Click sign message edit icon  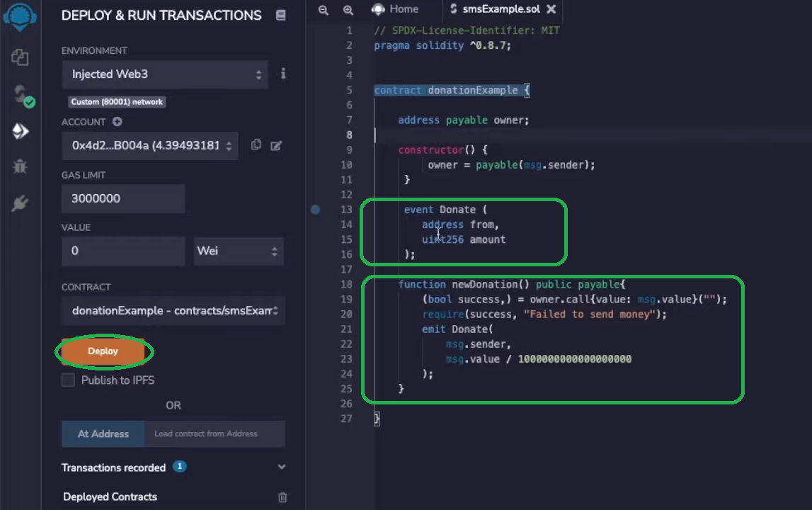coord(276,146)
